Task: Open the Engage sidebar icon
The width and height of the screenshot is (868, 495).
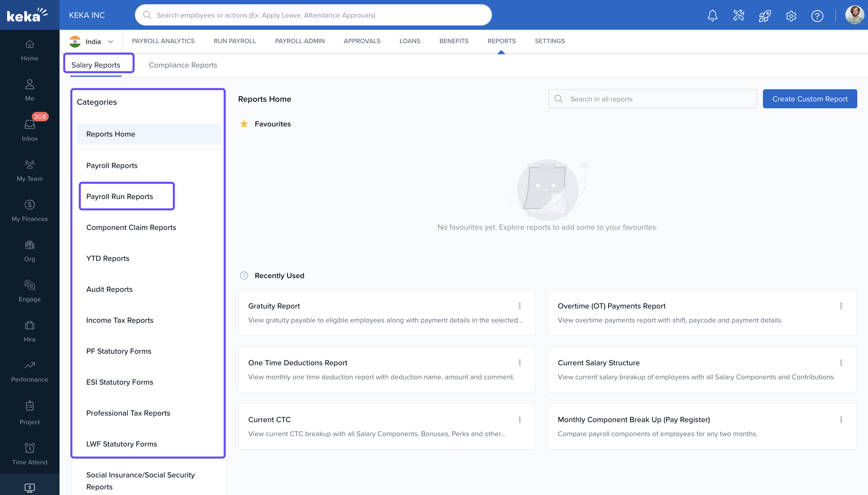Action: pos(29,291)
